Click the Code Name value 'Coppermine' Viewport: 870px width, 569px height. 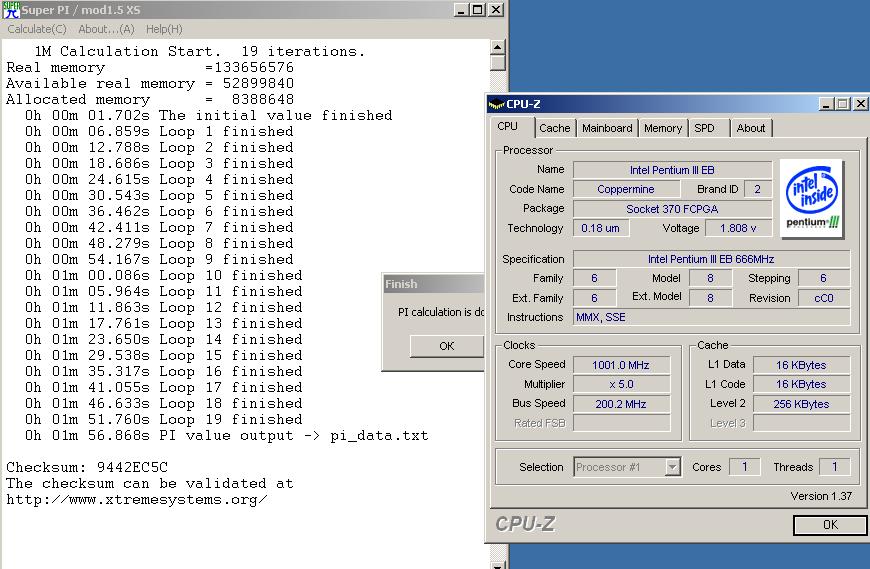[626, 189]
